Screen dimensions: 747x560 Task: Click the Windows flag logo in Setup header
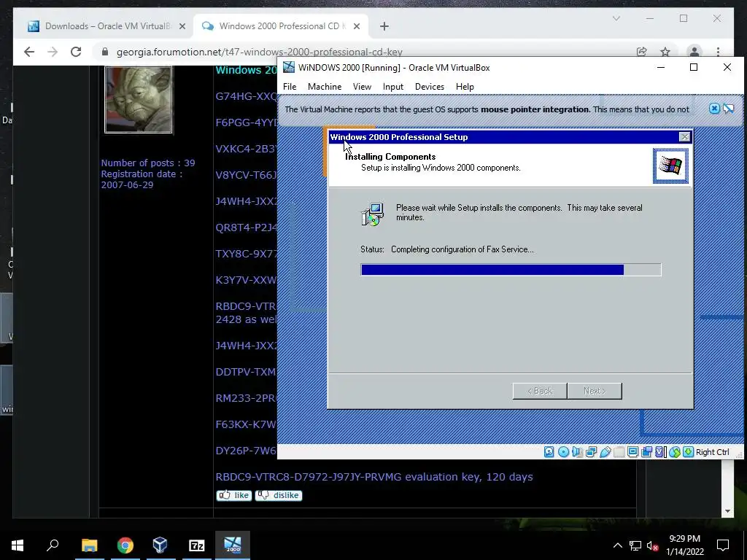click(x=671, y=166)
